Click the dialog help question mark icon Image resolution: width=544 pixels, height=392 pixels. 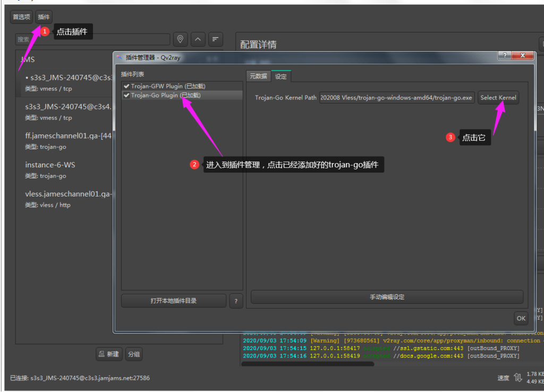coord(505,55)
